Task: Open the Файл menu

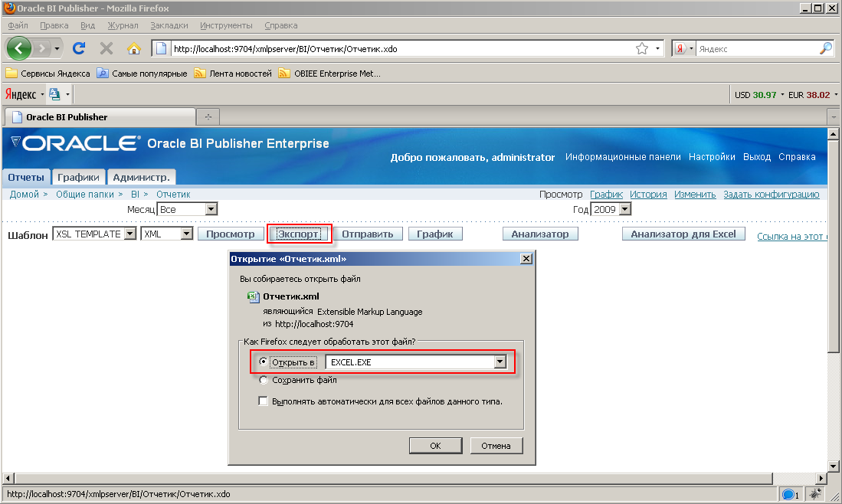Action: point(18,25)
